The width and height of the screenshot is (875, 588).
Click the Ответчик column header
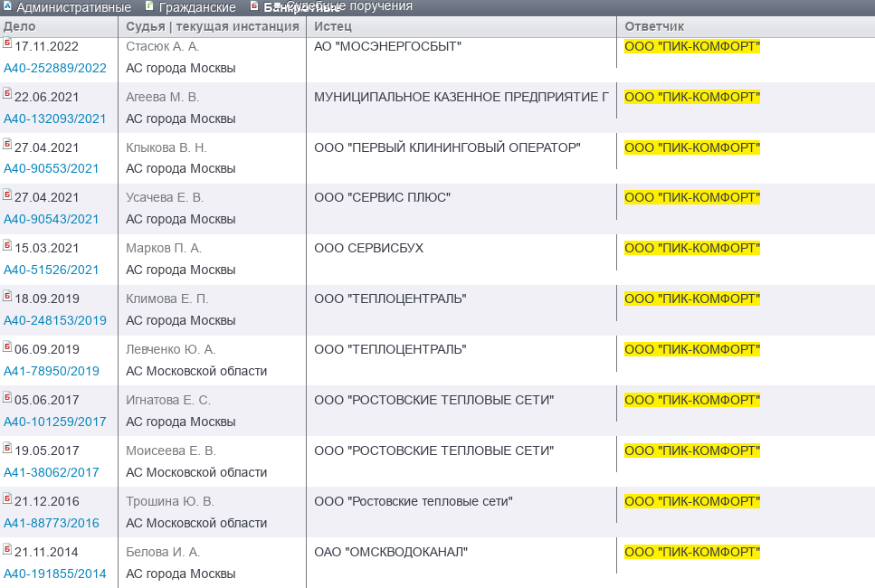point(654,26)
